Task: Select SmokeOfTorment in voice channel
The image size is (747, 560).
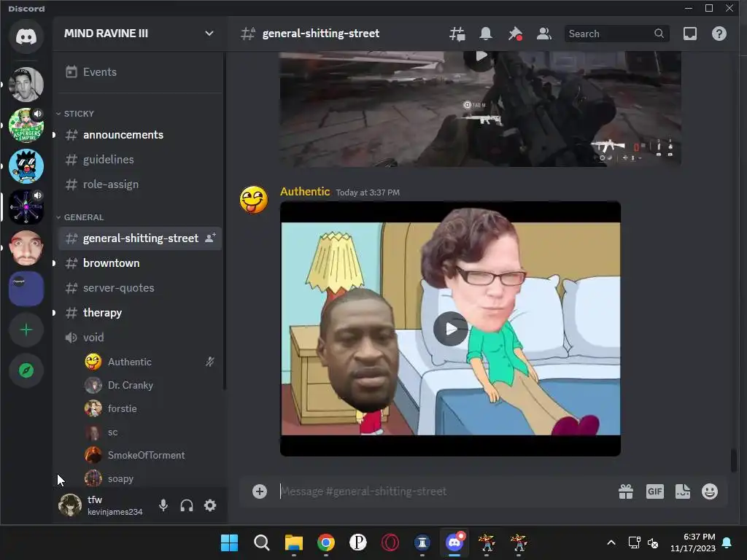Action: click(x=150, y=455)
